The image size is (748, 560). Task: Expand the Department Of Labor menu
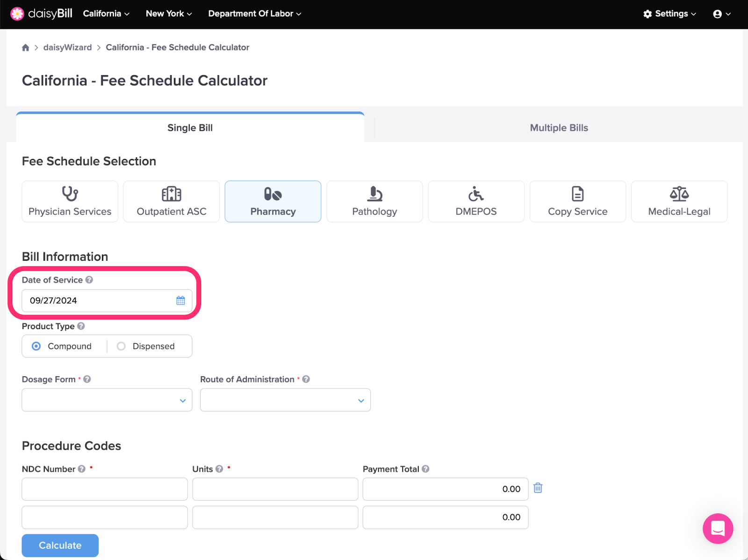click(x=255, y=14)
